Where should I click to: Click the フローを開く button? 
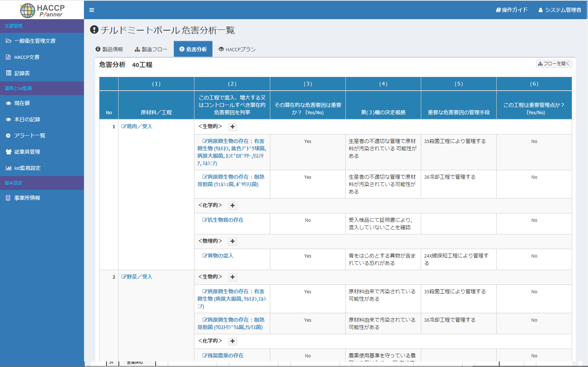click(554, 64)
